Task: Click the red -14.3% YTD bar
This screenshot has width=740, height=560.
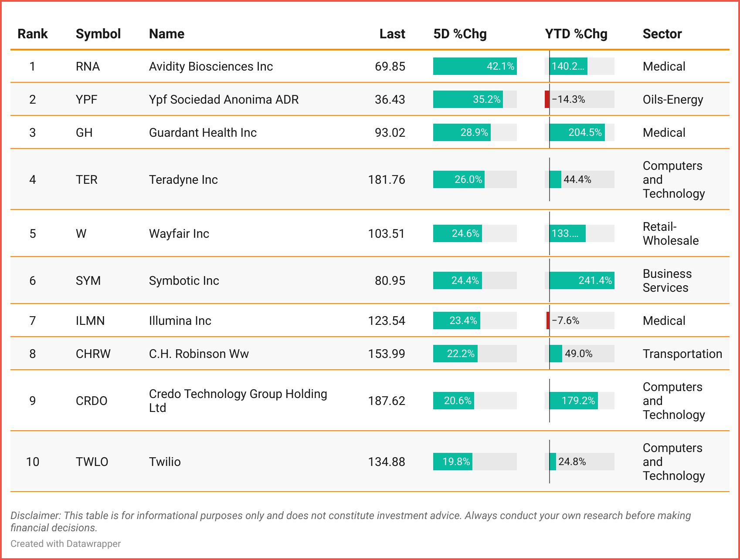Action: tap(547, 100)
